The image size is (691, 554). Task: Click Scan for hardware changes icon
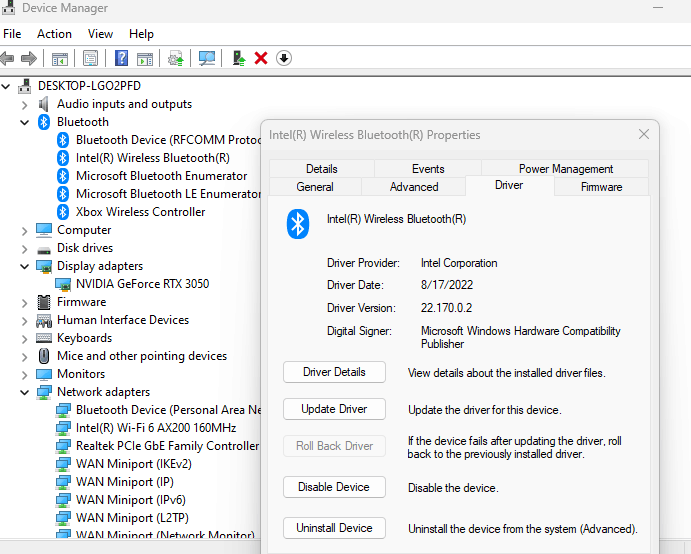pos(207,58)
